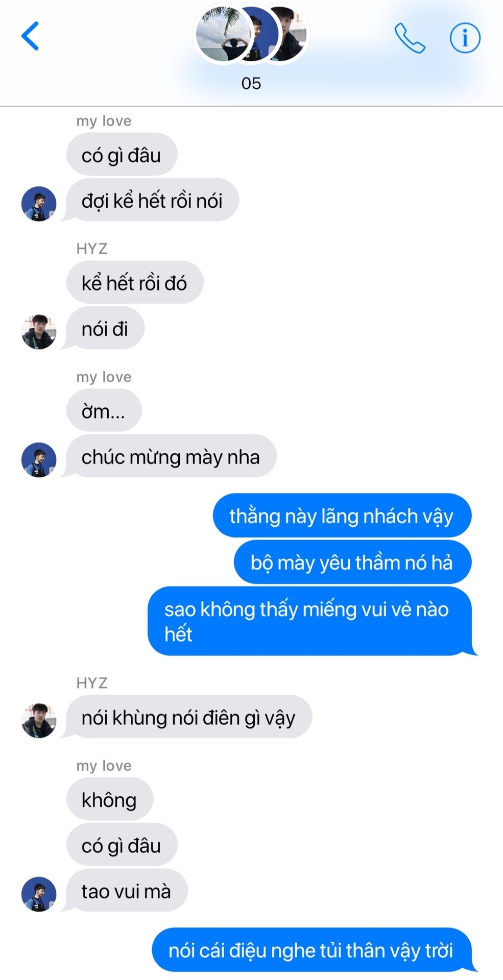503x980 pixels.
Task: Select the message 'không'
Action: (109, 799)
